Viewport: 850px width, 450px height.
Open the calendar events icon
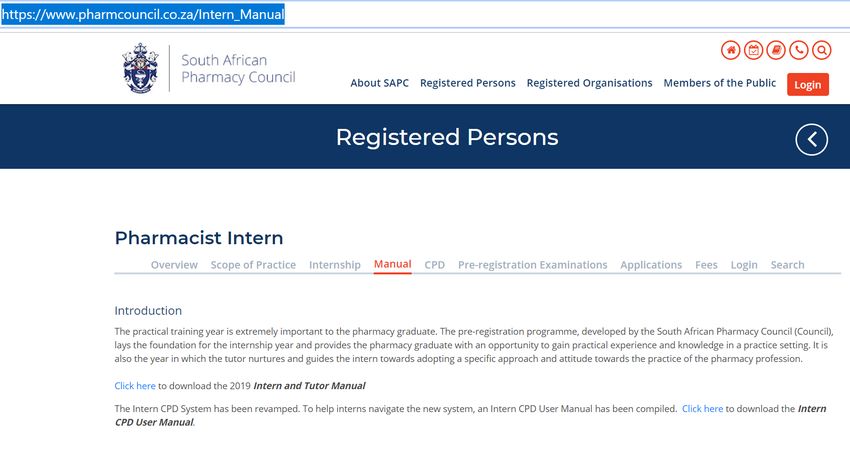pos(754,50)
